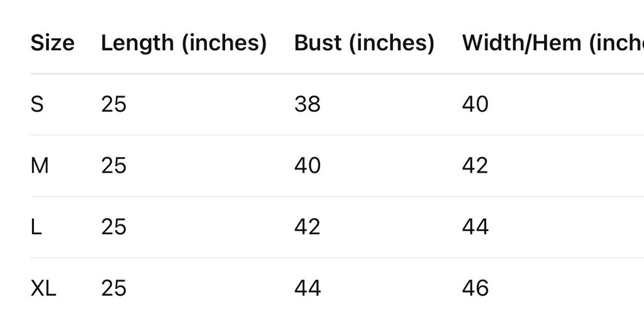Screen dimensions: 644x331
Task: Select the XL size label
Action: click(x=43, y=288)
